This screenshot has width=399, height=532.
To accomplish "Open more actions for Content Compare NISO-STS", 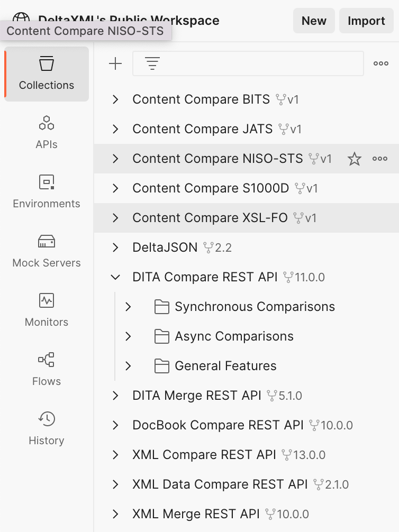I will click(380, 159).
